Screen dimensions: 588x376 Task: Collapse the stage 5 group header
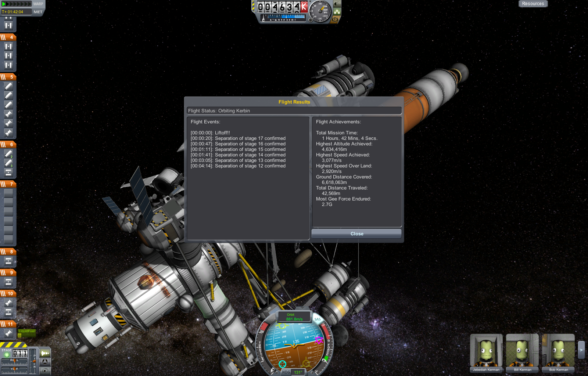point(8,77)
